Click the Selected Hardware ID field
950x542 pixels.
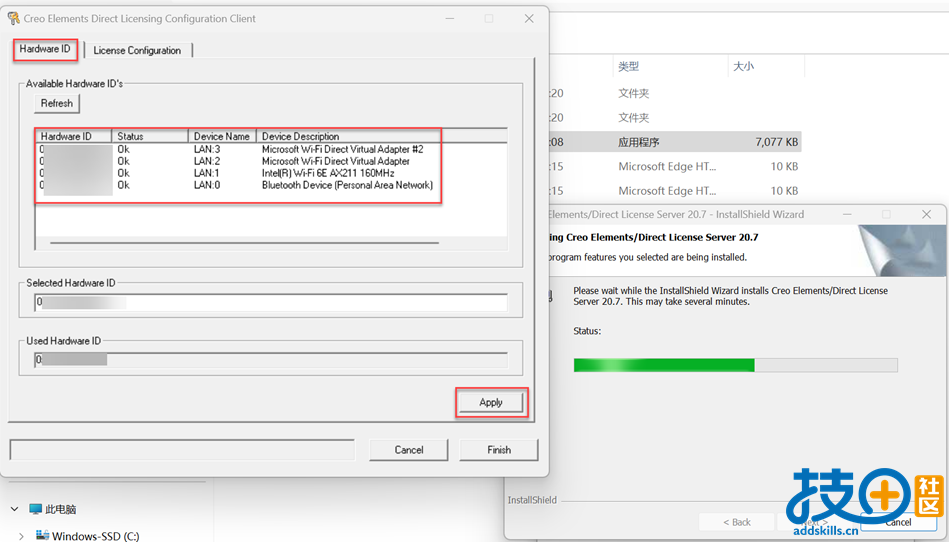pos(271,302)
